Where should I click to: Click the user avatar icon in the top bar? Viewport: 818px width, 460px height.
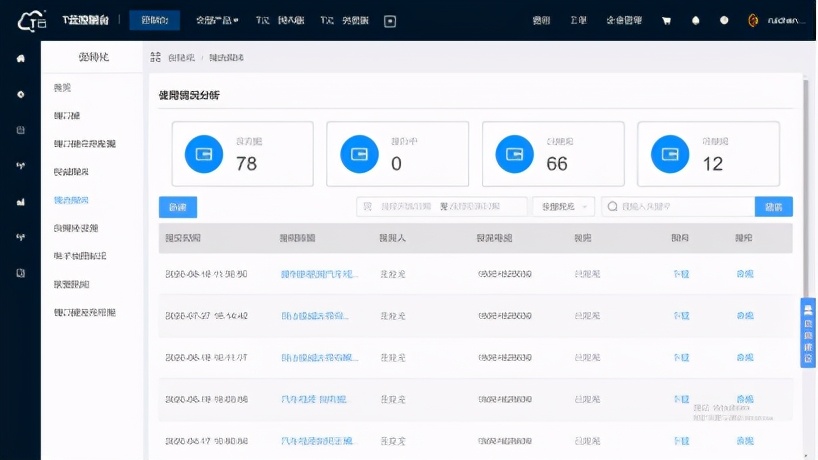(753, 20)
